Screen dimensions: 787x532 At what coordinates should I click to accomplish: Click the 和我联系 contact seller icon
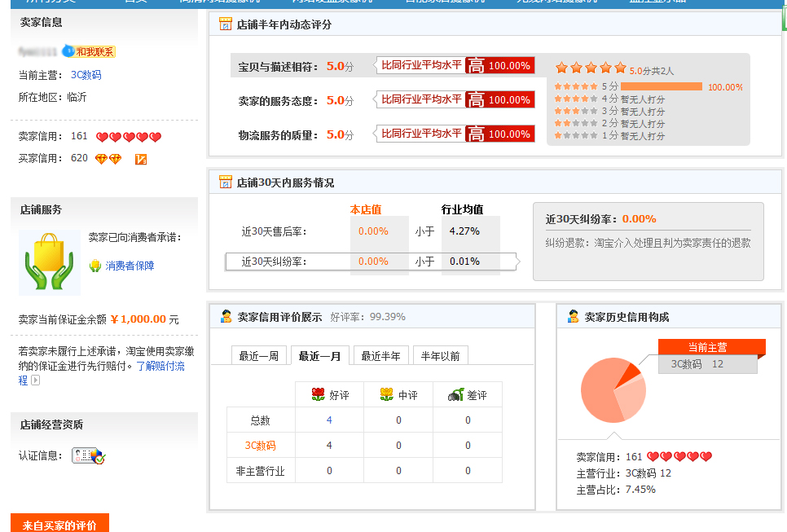pyautogui.click(x=89, y=51)
